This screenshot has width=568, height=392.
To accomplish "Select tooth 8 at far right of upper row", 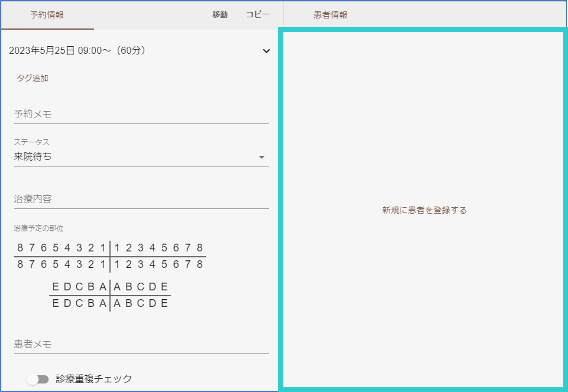I will pos(200,248).
